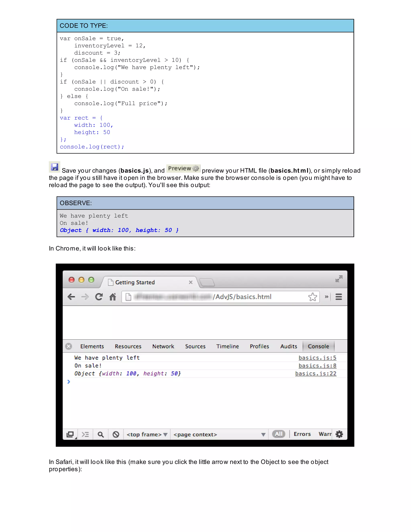This screenshot has width=411, height=532.
Task: Click the address bar with basics.html URL
Action: coord(220,297)
